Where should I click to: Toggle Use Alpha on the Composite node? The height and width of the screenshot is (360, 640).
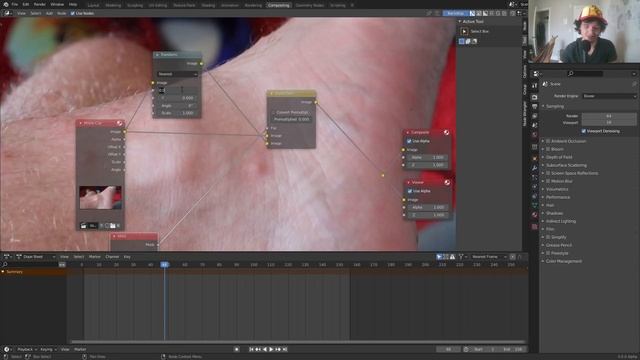click(x=409, y=141)
